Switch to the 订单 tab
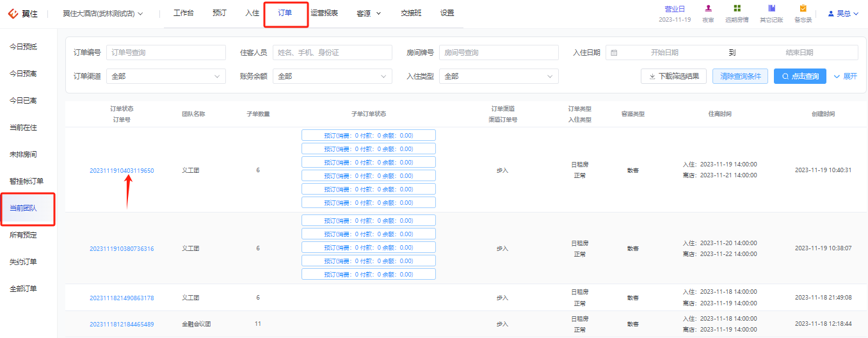Screen dimensions: 868x338 285,13
